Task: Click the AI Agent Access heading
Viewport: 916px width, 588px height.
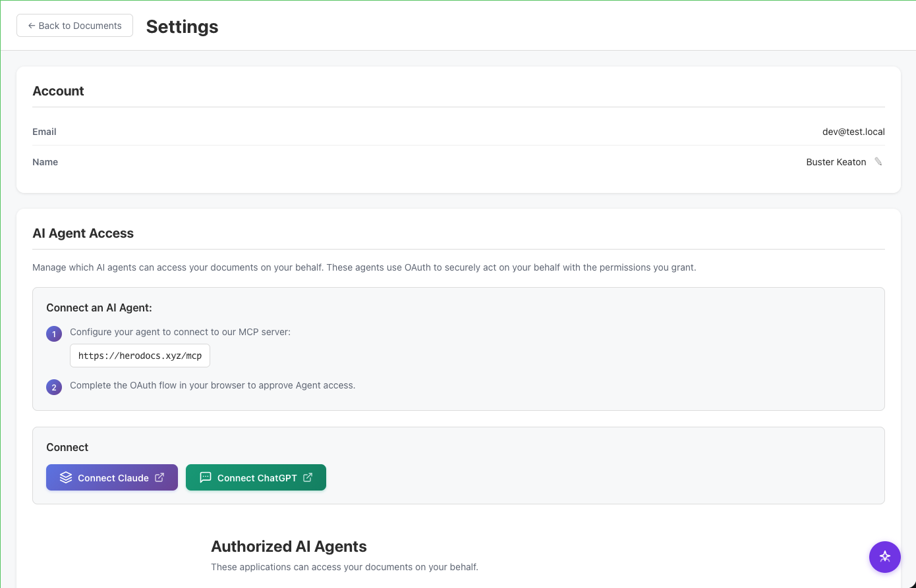Action: pyautogui.click(x=83, y=233)
